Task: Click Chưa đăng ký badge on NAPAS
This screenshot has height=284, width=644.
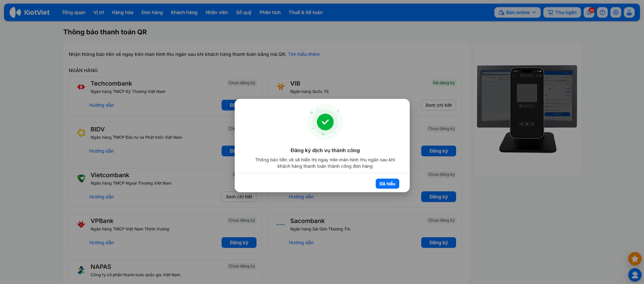Action: pyautogui.click(x=242, y=266)
